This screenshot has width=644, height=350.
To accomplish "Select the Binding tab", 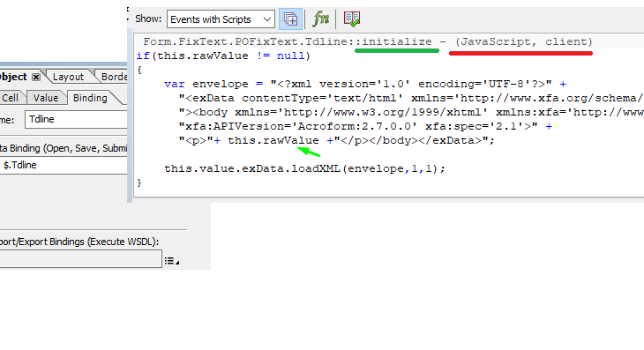I will 90,98.
